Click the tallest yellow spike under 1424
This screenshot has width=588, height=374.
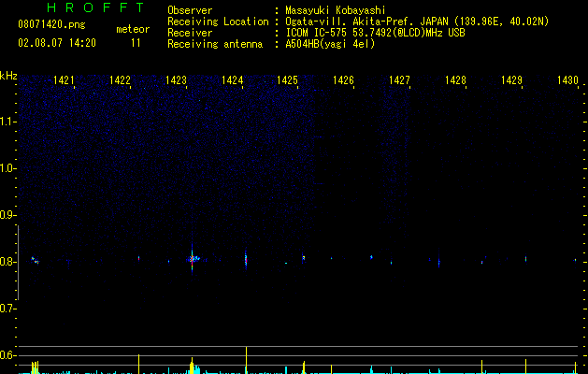point(247,360)
